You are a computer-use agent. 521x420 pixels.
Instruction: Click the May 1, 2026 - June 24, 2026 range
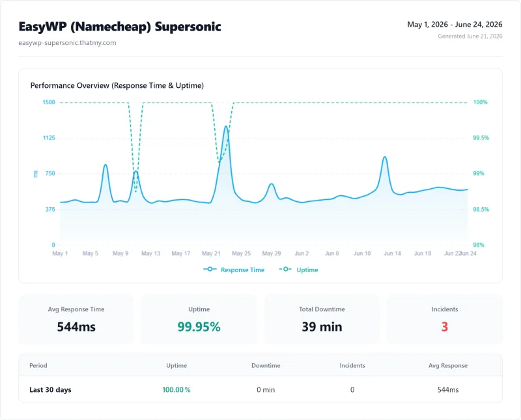coord(455,24)
